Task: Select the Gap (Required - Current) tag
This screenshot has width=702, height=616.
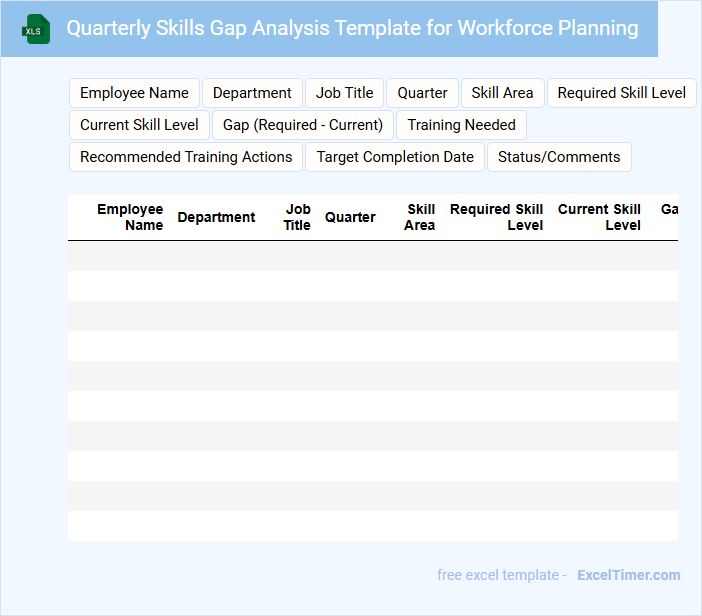Action: click(303, 125)
